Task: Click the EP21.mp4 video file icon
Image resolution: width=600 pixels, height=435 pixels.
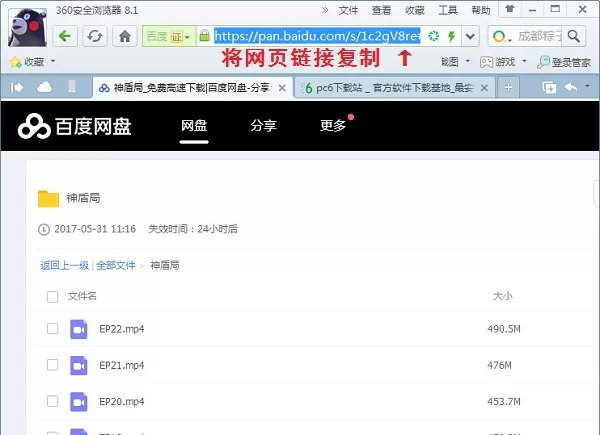Action: 79,365
